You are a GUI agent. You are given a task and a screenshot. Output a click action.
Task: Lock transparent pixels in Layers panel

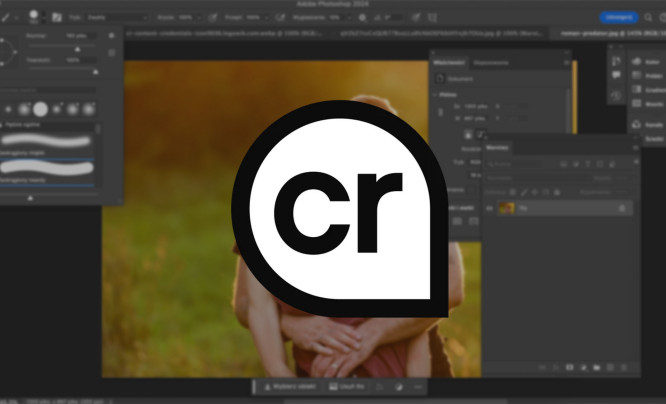point(513,192)
